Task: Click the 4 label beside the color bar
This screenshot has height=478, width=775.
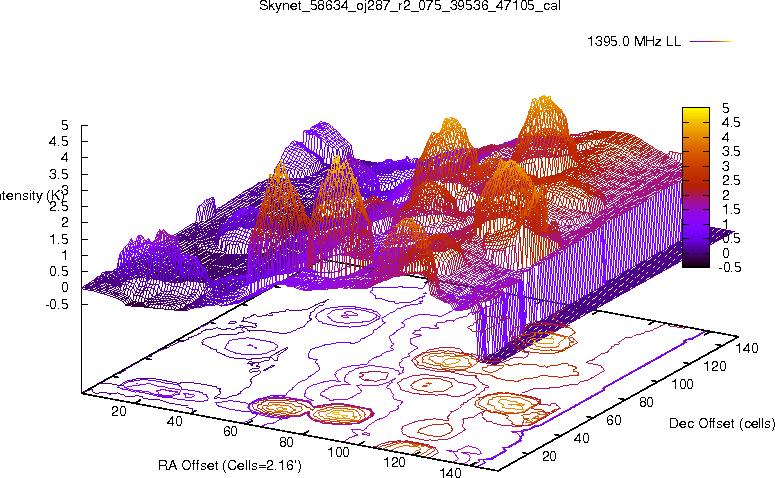Action: click(x=726, y=137)
